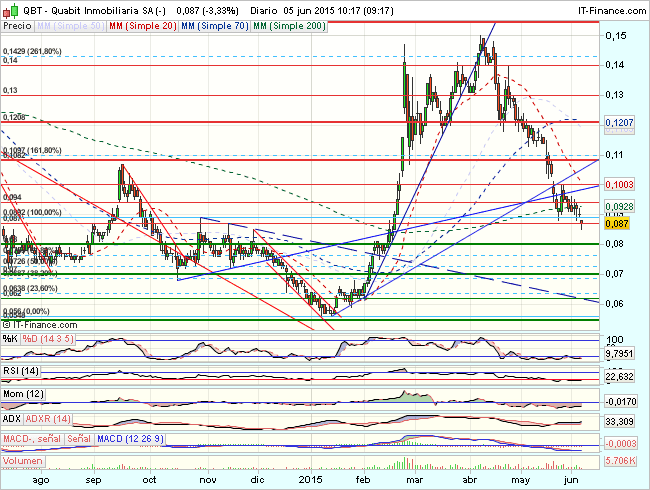Click the %D (14 3 5) indicator label
The width and height of the screenshot is (650, 490).
click(48, 339)
